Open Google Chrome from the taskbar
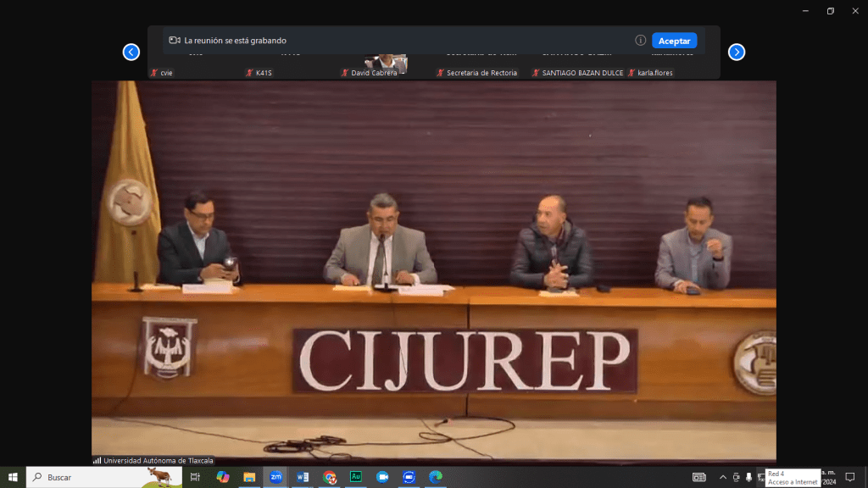868x488 pixels. coord(330,477)
